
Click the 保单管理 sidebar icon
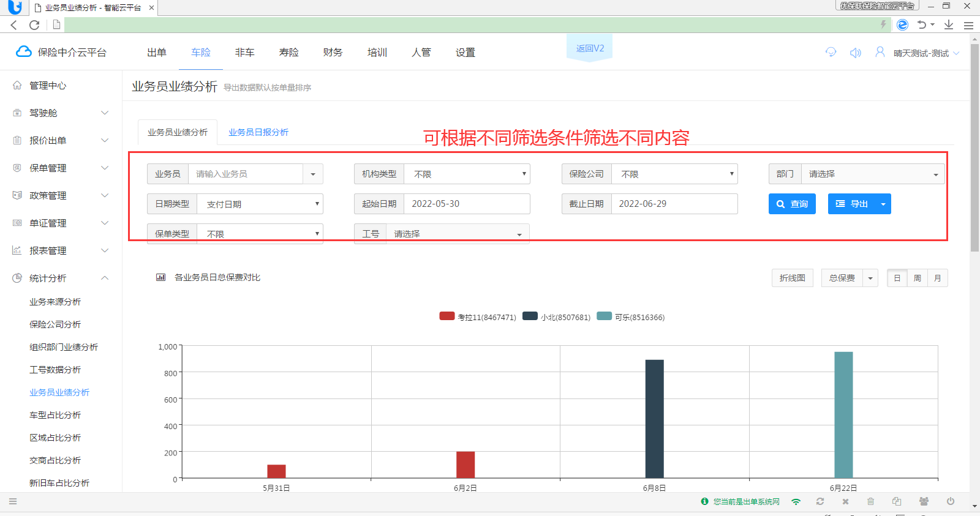click(17, 168)
